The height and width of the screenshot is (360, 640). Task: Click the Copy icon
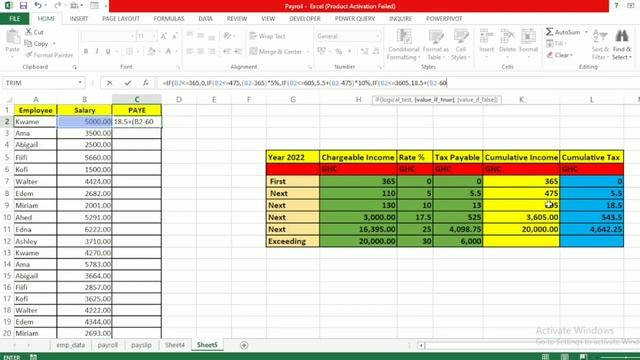pyautogui.click(x=28, y=43)
